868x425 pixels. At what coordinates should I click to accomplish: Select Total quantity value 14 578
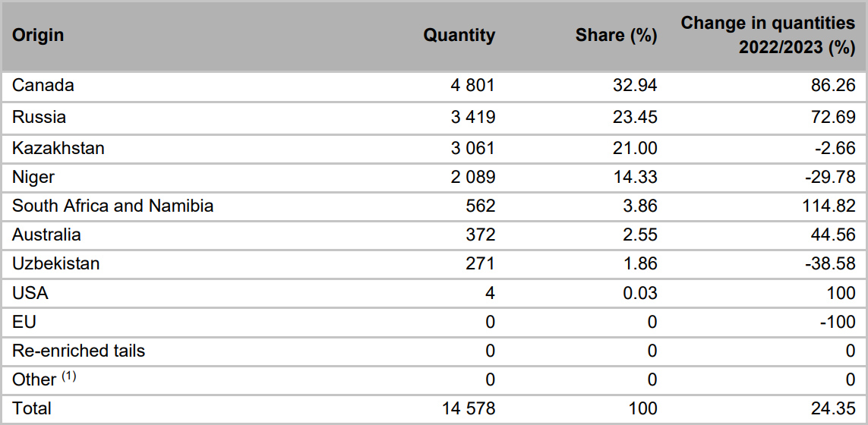469,408
